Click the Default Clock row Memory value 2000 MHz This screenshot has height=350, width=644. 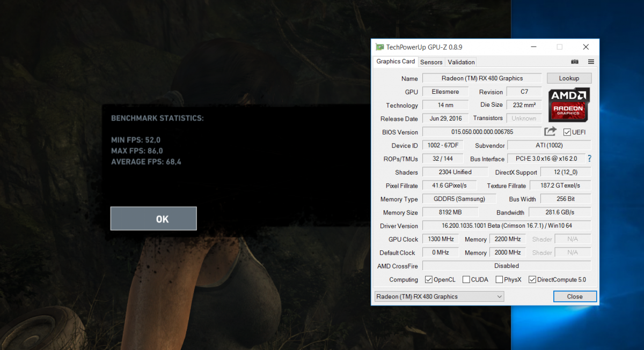click(508, 252)
